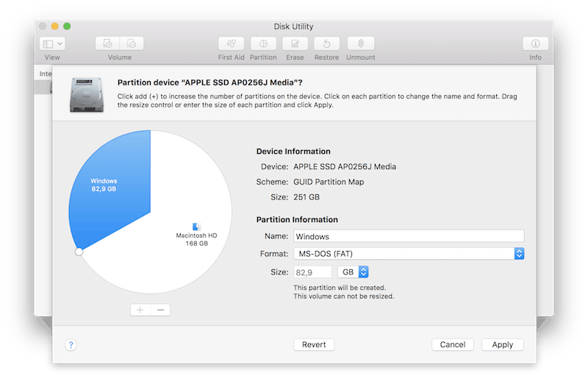Click the 'Device Information' heading
This screenshot has height=376, width=588.
click(293, 152)
